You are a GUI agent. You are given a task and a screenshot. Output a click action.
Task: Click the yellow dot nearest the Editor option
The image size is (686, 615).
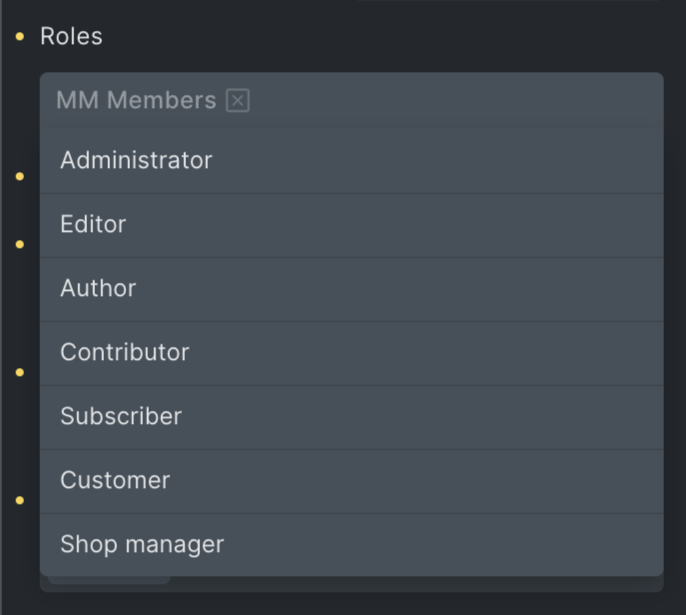click(19, 244)
